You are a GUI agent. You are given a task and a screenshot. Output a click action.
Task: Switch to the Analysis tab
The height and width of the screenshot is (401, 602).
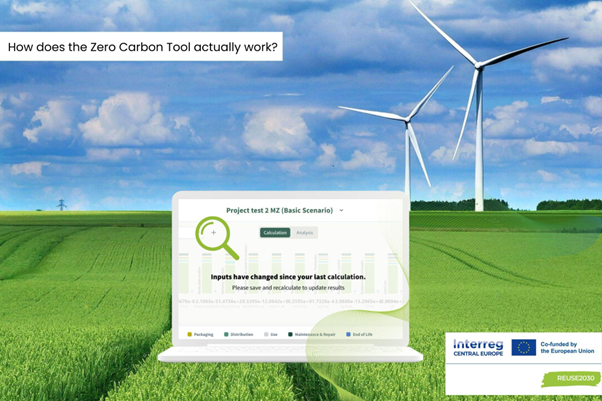pyautogui.click(x=305, y=232)
